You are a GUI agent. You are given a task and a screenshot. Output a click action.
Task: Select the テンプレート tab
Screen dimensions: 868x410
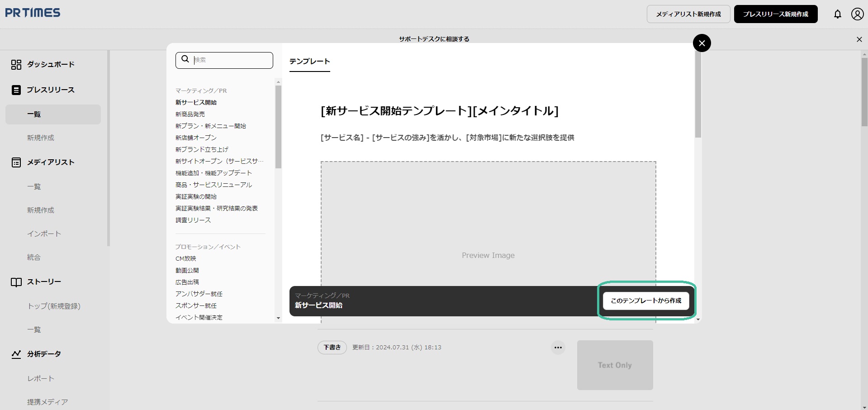coord(309,62)
